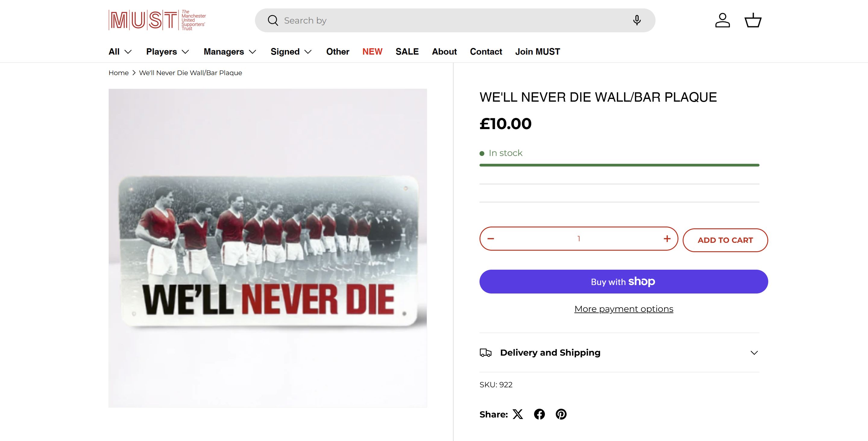Decrease quantity with minus button

tap(491, 239)
